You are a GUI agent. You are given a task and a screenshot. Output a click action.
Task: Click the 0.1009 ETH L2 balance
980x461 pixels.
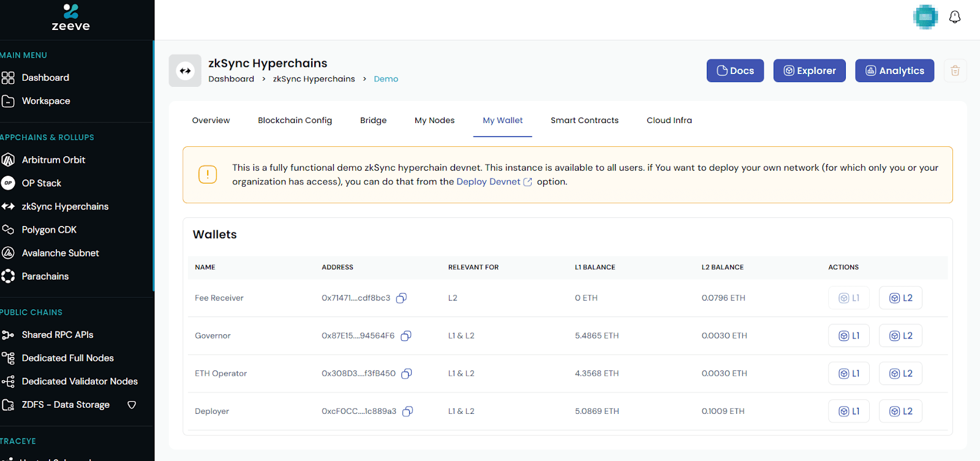(x=723, y=411)
